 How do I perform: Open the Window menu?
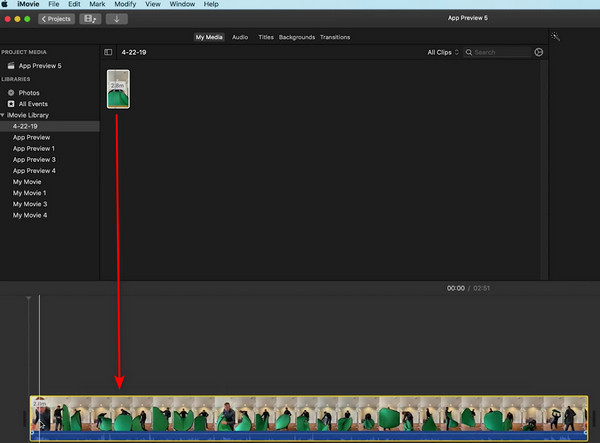point(182,4)
